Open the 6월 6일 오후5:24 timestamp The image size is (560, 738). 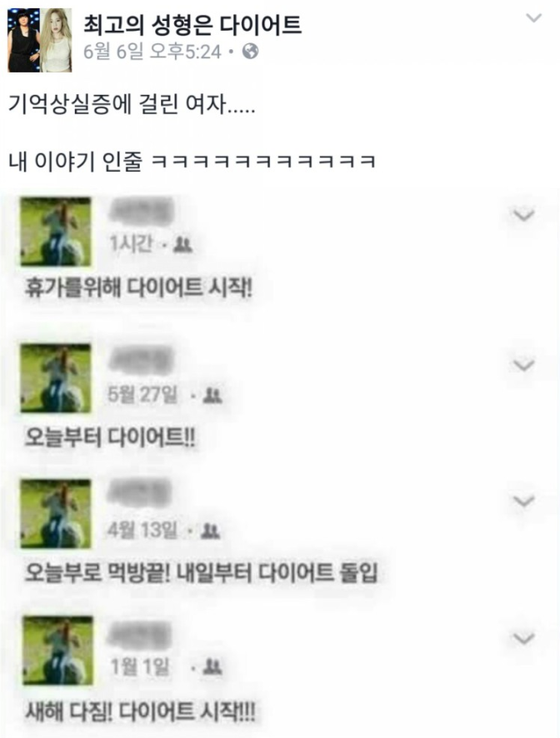pos(152,52)
